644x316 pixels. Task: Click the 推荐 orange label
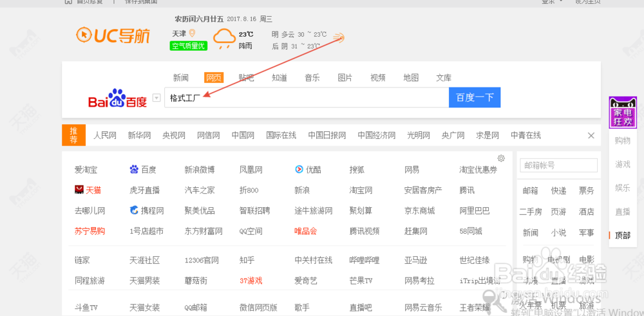[73, 135]
